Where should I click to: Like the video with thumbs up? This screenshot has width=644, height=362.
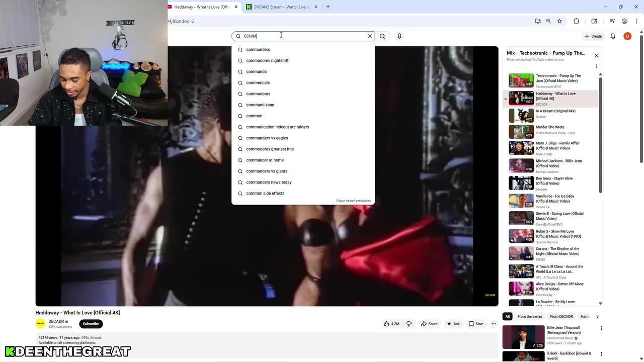(391, 324)
